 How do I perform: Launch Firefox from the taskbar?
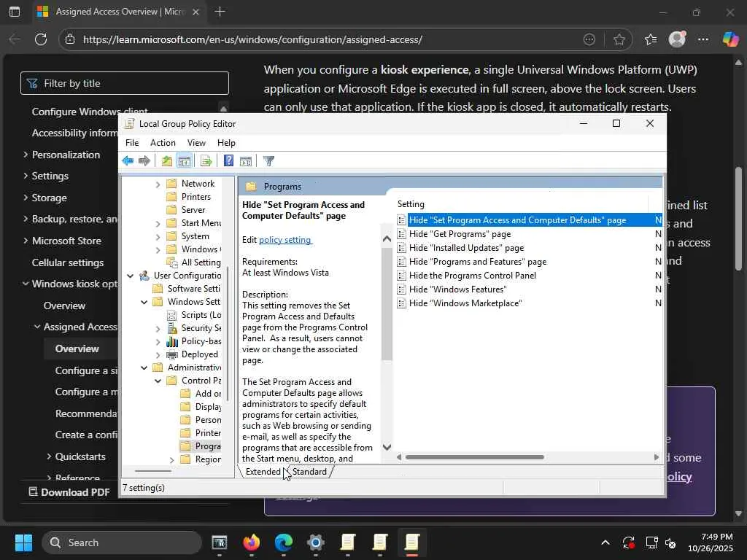pyautogui.click(x=252, y=542)
